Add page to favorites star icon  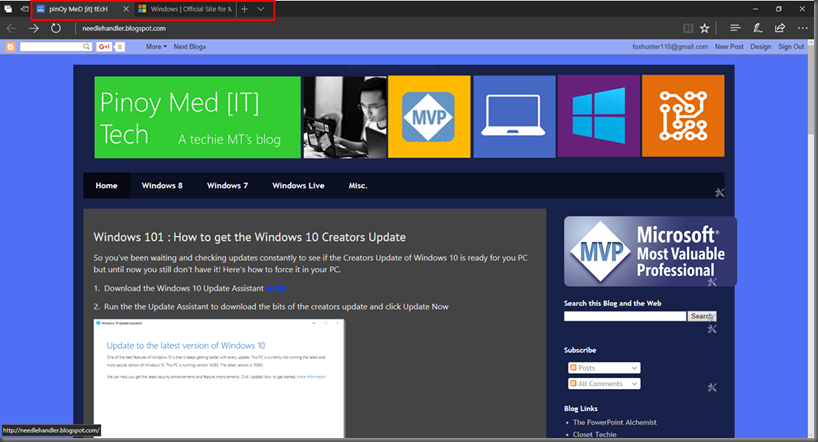[704, 28]
